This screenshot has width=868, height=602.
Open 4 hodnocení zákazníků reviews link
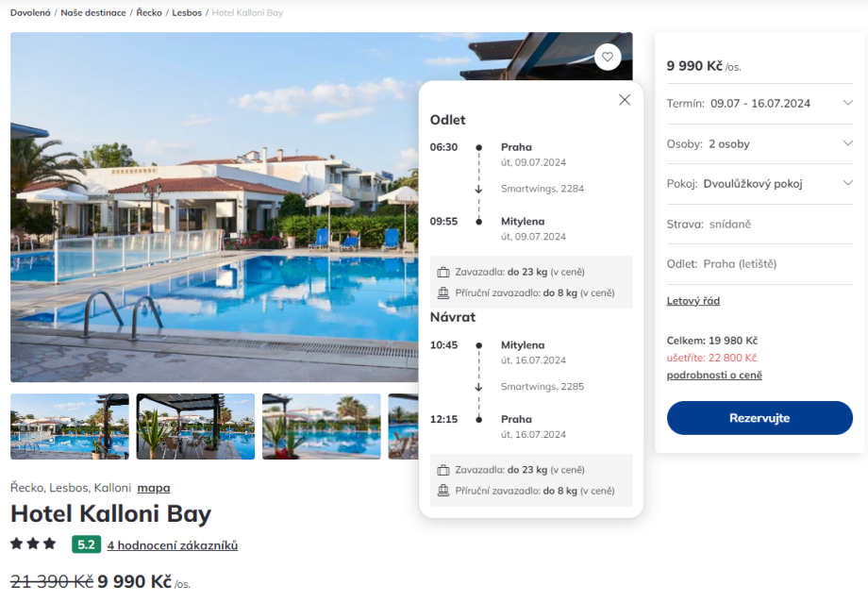pos(172,545)
